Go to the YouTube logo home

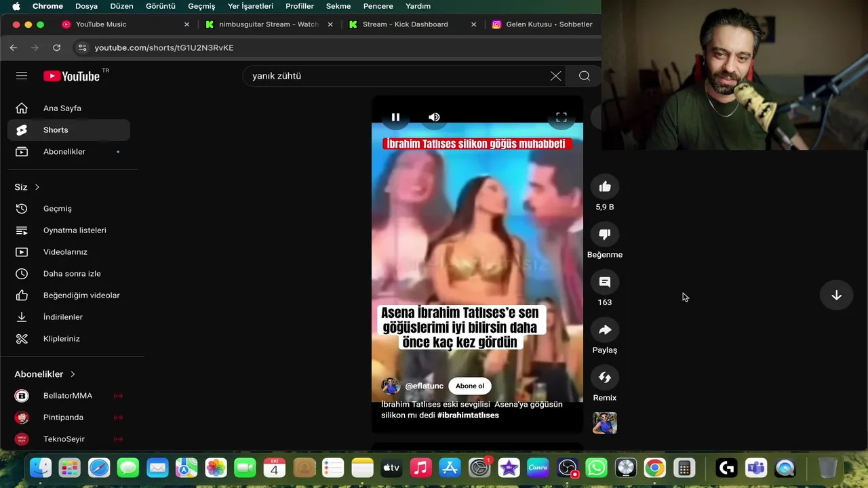coord(72,76)
